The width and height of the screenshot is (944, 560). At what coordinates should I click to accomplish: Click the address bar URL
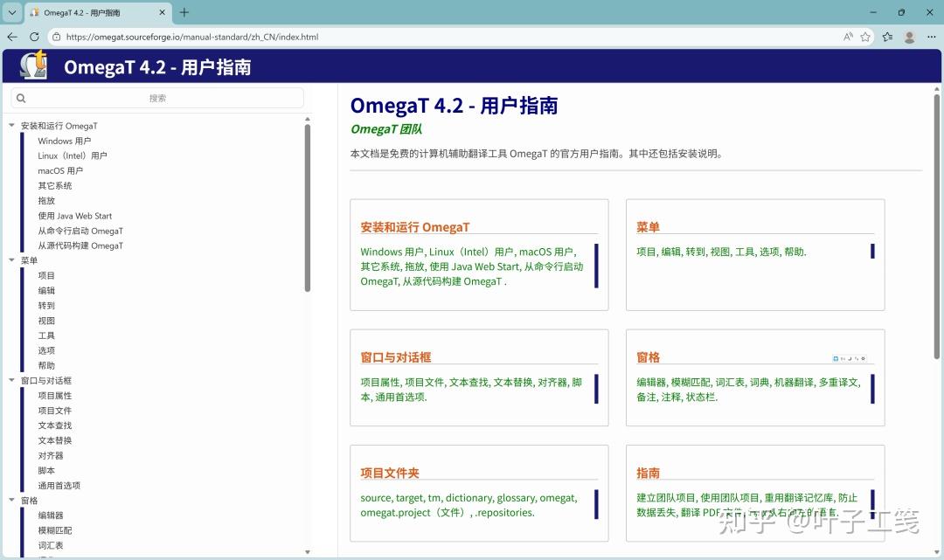[192, 37]
